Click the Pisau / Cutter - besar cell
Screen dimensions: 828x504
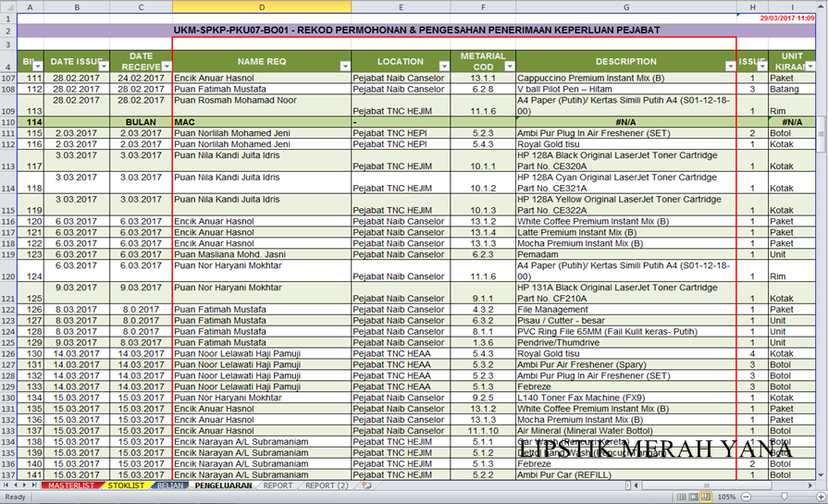[x=625, y=320]
